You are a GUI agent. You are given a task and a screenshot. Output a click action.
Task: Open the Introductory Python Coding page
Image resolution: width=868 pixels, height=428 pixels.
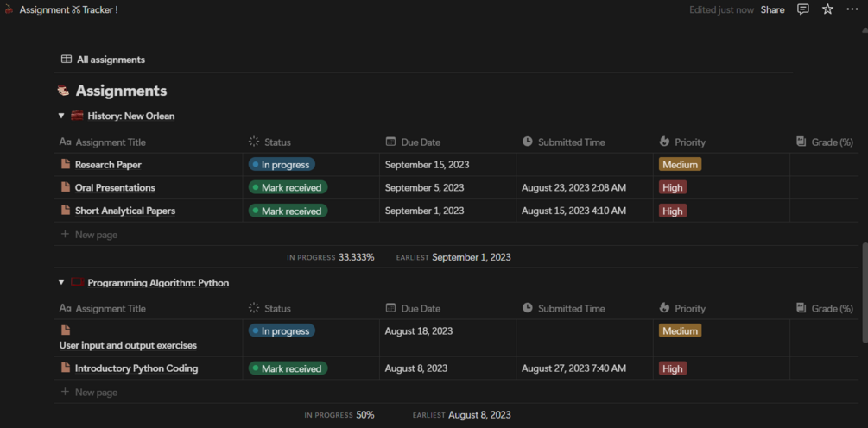[136, 368]
